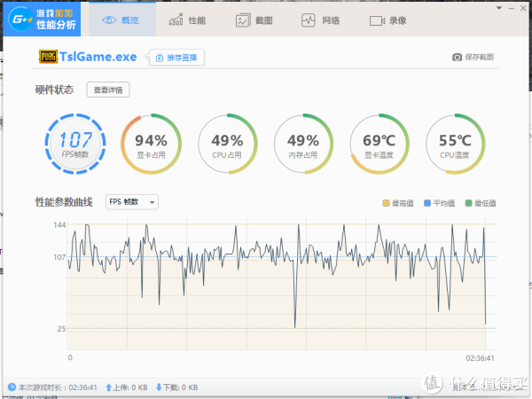Click the 推荐直播 recommend livestream button
This screenshot has width=532, height=399.
pyautogui.click(x=177, y=58)
